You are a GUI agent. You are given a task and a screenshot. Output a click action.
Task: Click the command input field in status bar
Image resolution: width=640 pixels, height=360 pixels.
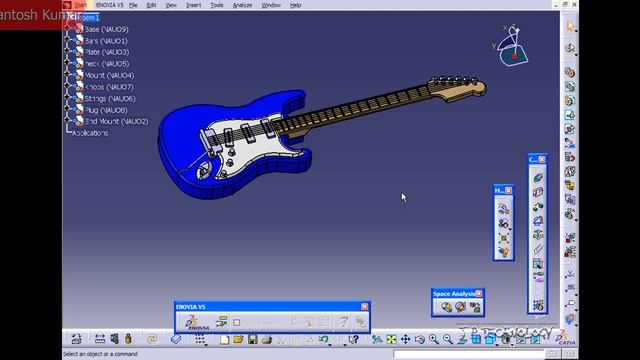coord(469,354)
